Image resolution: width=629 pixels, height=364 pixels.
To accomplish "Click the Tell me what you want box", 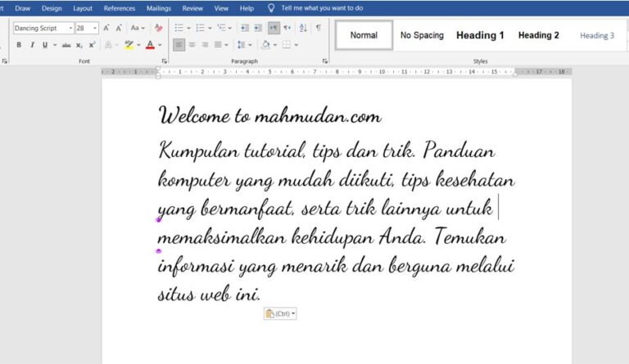I will (x=322, y=8).
